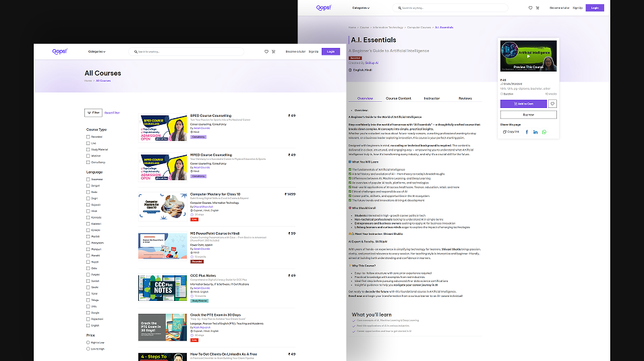Click Sign Up on All Courses header
The width and height of the screenshot is (644, 361).
coord(314,52)
